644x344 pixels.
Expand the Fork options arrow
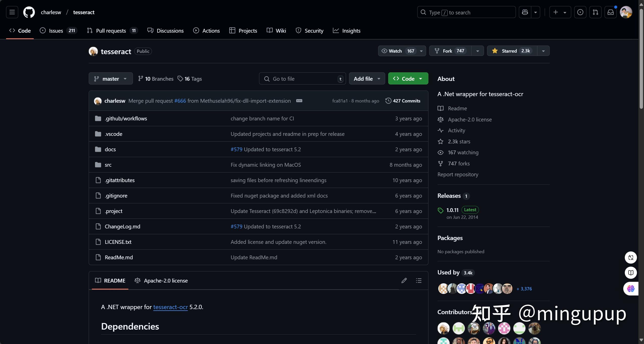tap(477, 51)
